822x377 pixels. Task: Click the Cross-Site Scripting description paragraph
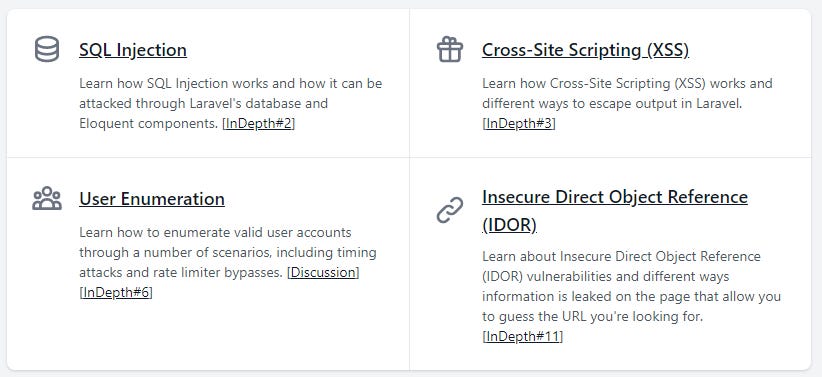point(628,103)
